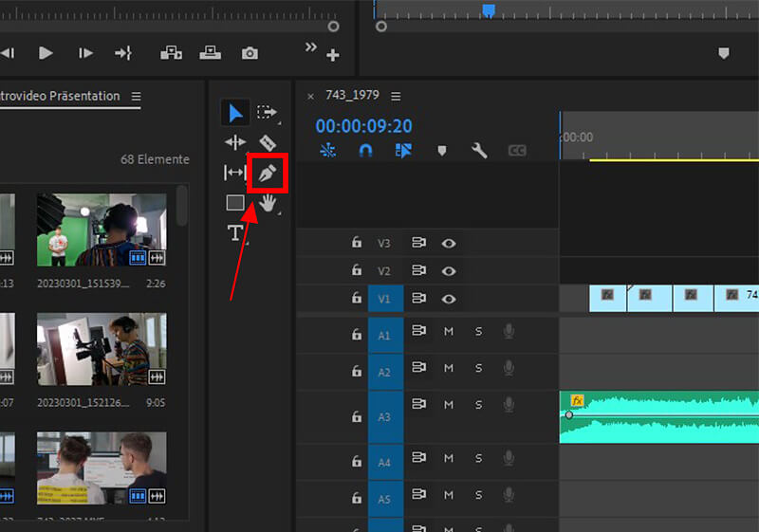The height and width of the screenshot is (532, 759).
Task: Choose the Hand tool
Action: point(268,202)
